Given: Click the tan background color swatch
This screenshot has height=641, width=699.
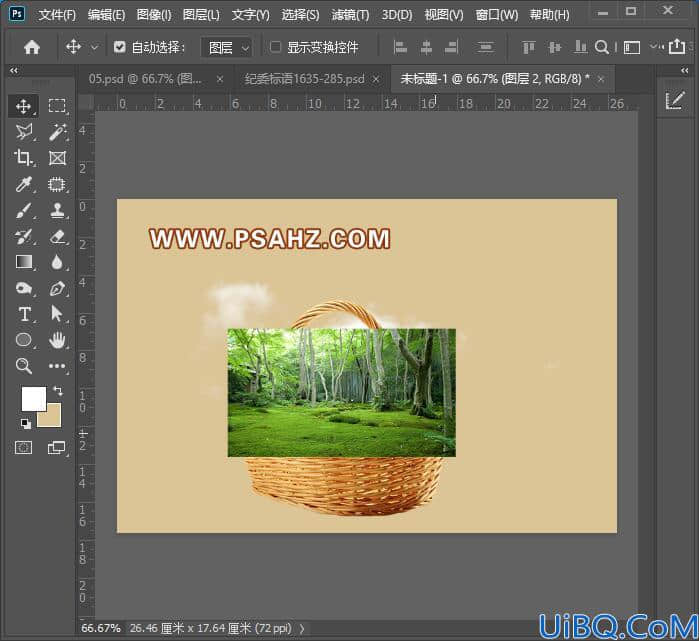Looking at the screenshot, I should 53,419.
